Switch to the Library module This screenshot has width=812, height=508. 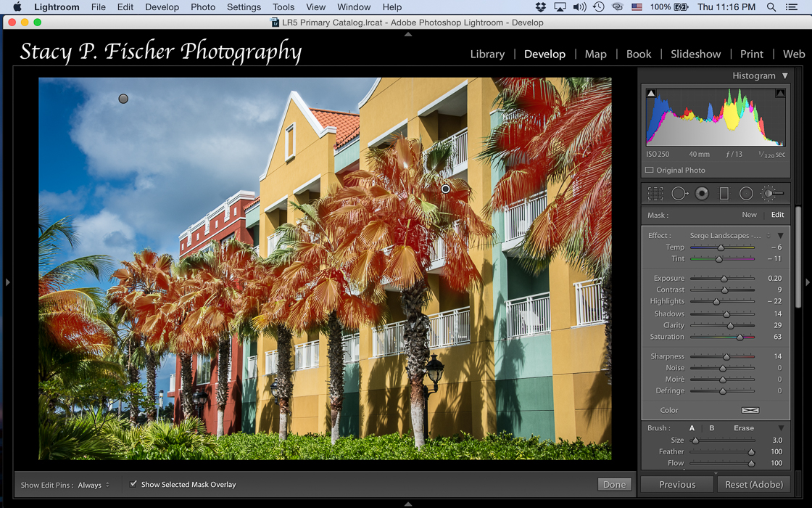point(487,54)
